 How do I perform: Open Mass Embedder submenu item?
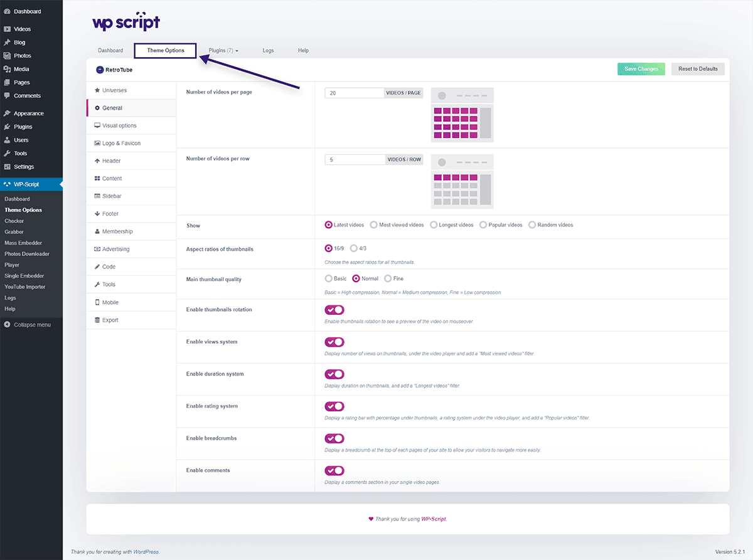(x=23, y=243)
